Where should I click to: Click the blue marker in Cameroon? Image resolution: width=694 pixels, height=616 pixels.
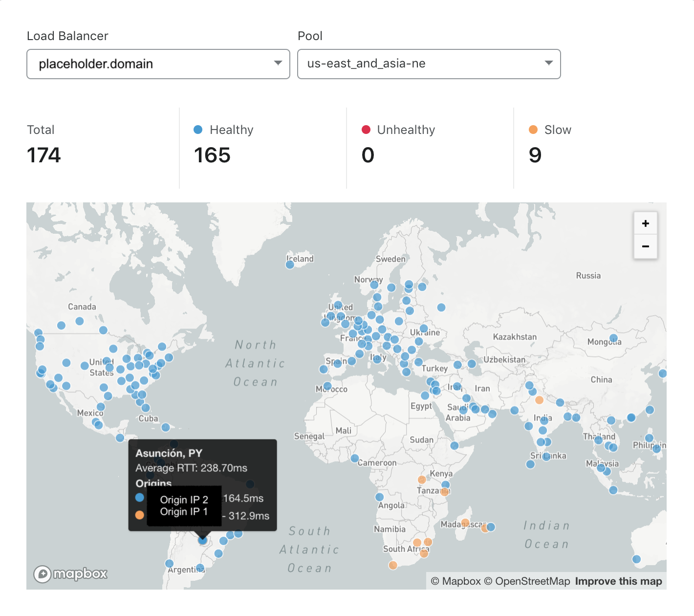[355, 458]
